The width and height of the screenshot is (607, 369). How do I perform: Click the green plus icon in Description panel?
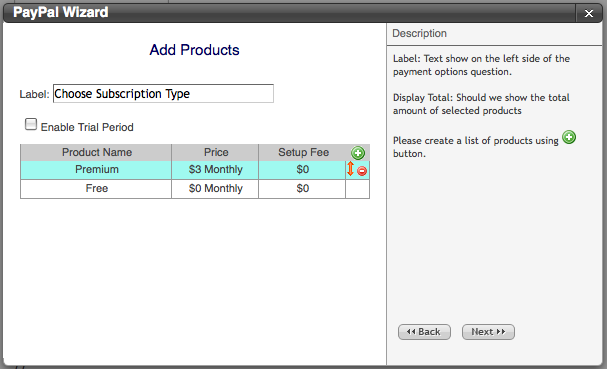point(569,137)
